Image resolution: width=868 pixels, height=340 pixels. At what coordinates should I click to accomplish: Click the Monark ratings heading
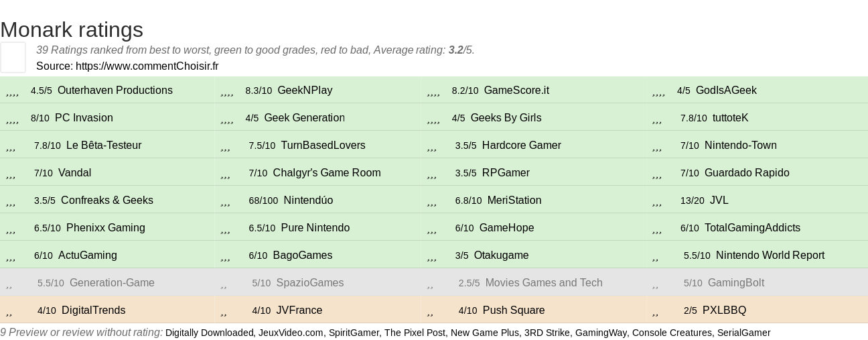click(x=72, y=30)
